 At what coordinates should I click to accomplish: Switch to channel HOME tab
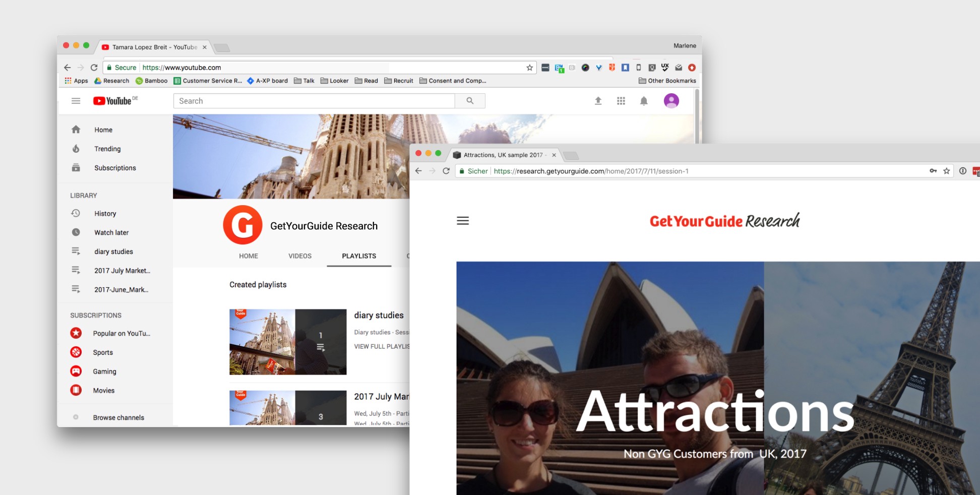tap(249, 256)
